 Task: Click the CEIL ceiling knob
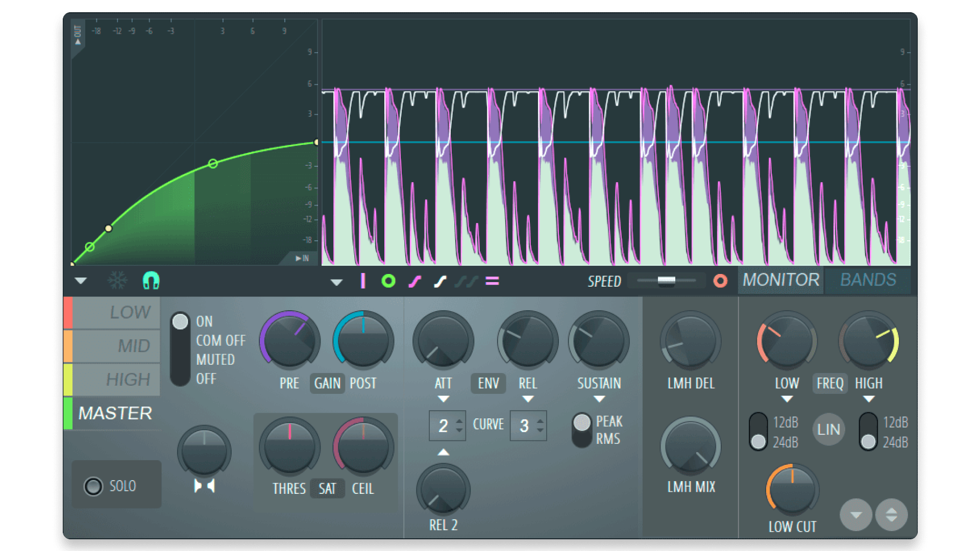click(x=363, y=447)
